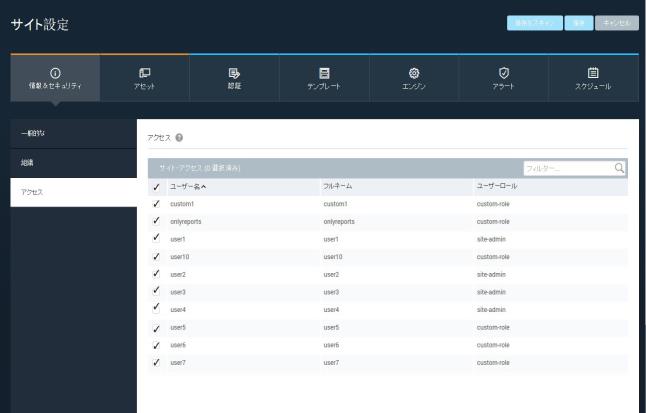Screen dimensions: 646x413
Task: Click into the フィルター input field
Action: point(566,167)
